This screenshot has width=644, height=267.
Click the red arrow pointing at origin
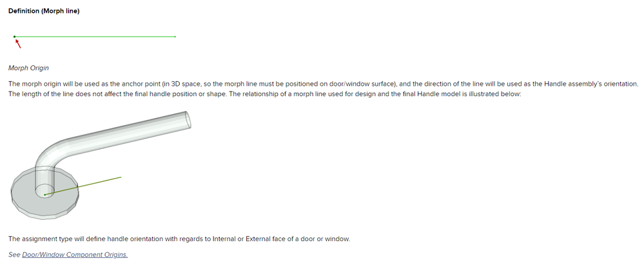point(19,44)
